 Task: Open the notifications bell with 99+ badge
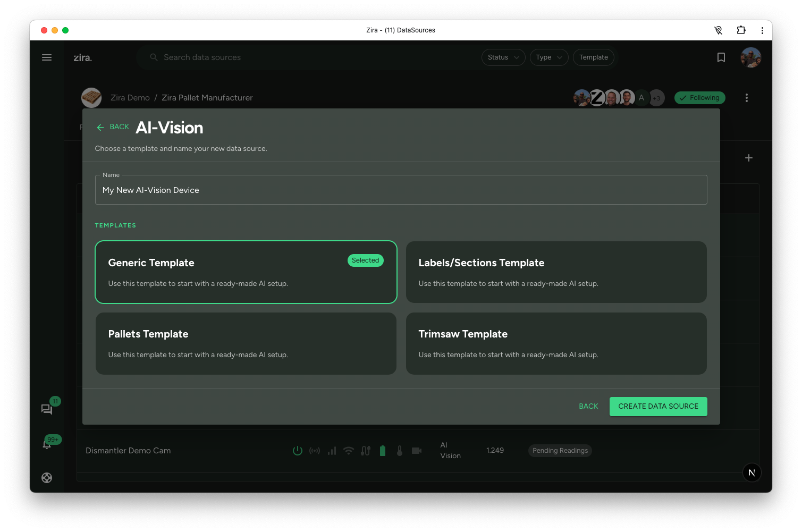tap(47, 444)
